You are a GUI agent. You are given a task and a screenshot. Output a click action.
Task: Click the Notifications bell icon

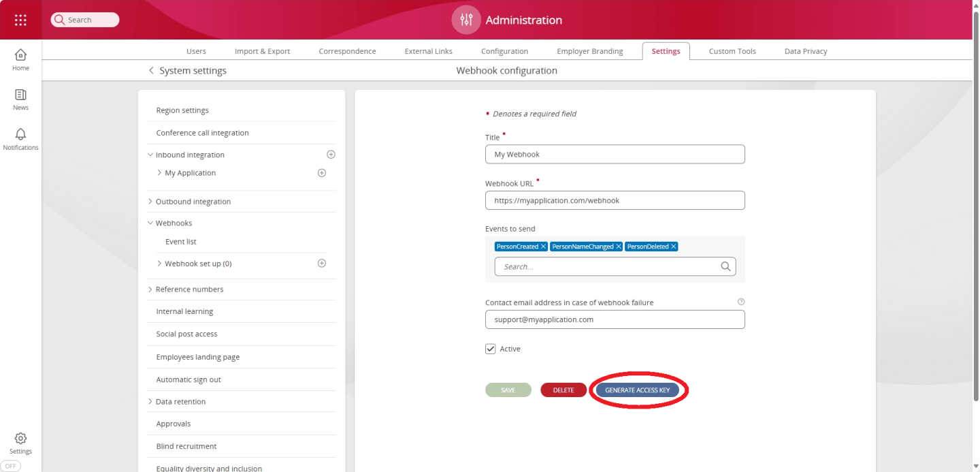tap(20, 134)
